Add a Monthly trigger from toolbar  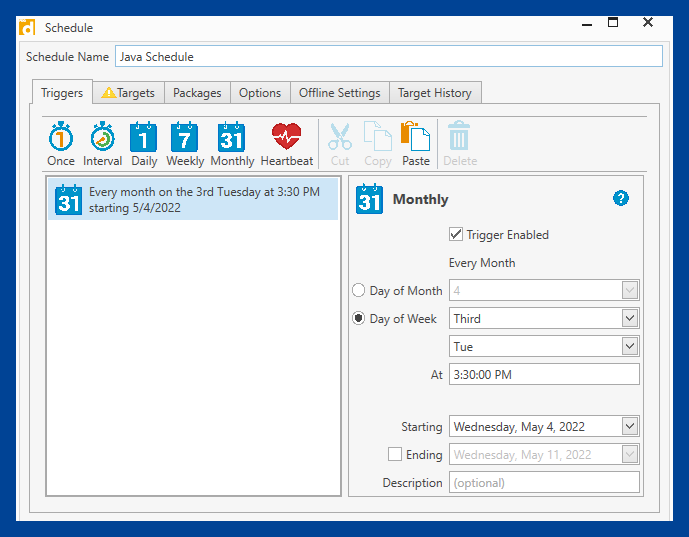tap(232, 144)
